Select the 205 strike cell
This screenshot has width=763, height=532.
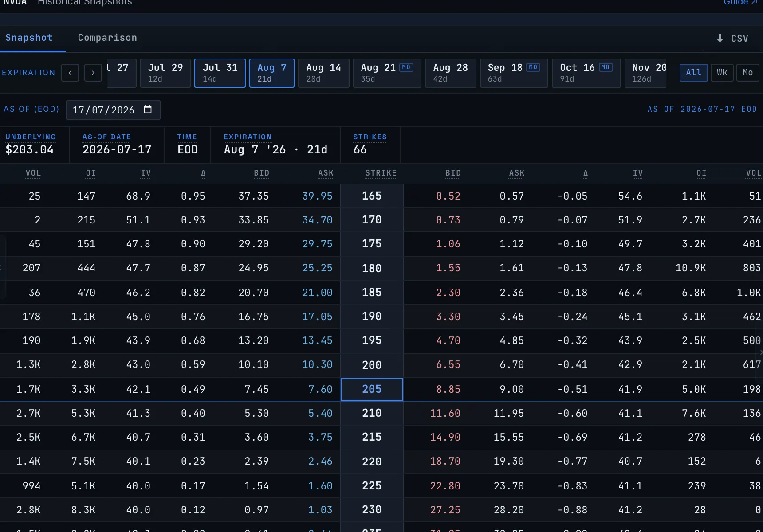coord(372,389)
